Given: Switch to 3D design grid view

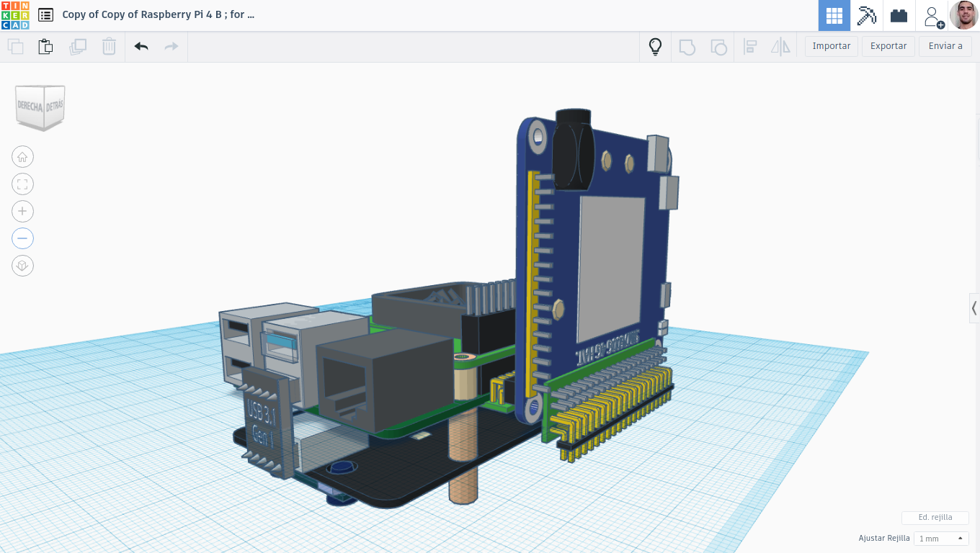Looking at the screenshot, I should pyautogui.click(x=834, y=15).
